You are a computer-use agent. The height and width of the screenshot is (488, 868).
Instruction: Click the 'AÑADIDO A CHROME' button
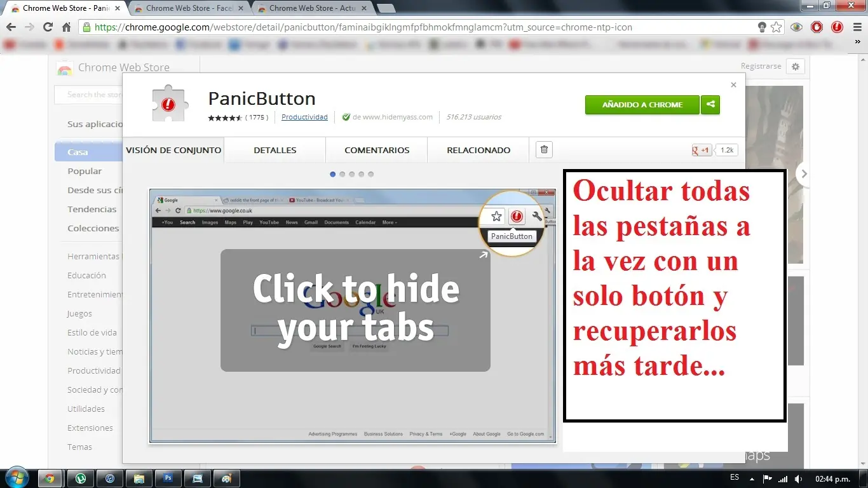642,105
